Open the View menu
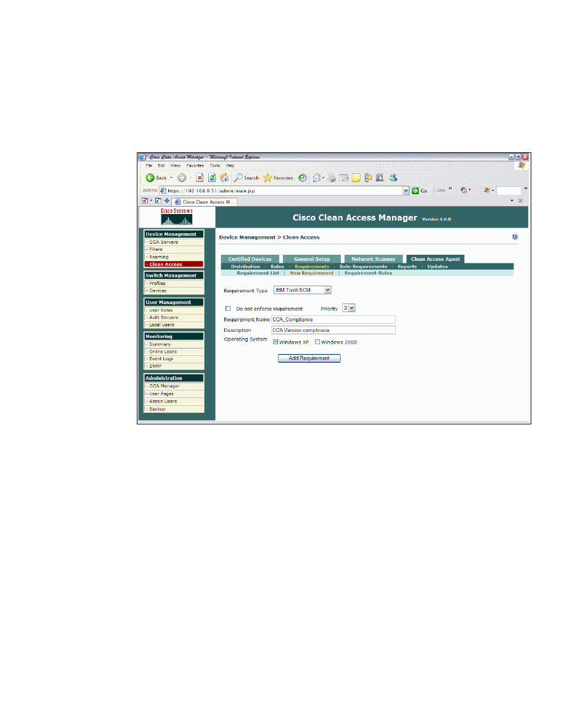 pos(176,166)
